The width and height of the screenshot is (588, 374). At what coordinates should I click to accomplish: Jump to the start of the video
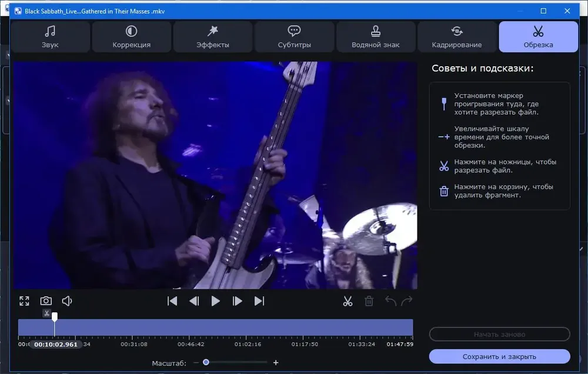pos(172,301)
